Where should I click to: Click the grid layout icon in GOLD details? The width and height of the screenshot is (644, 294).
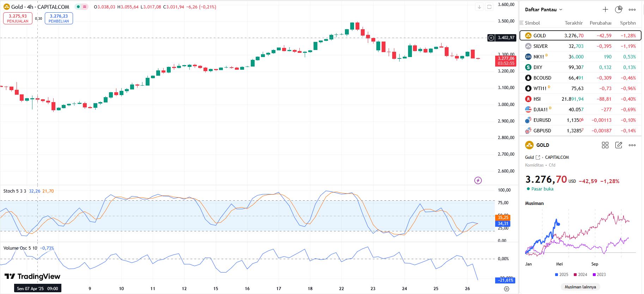click(x=605, y=145)
